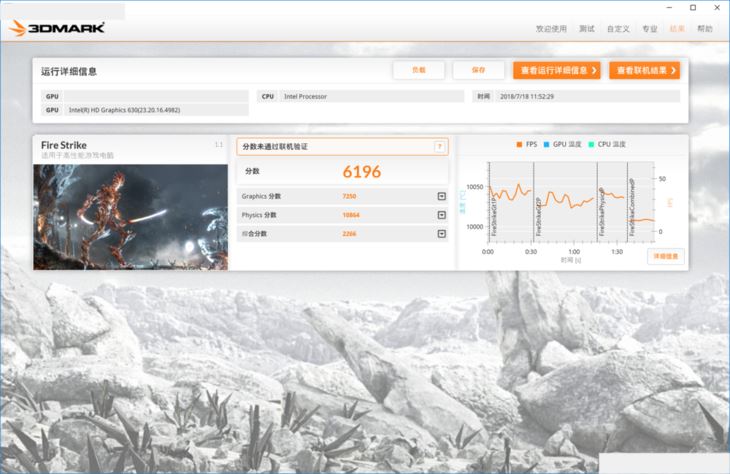Click the 详细信息 button under the chart
Viewport: 730px width, 474px height.
[x=666, y=257]
